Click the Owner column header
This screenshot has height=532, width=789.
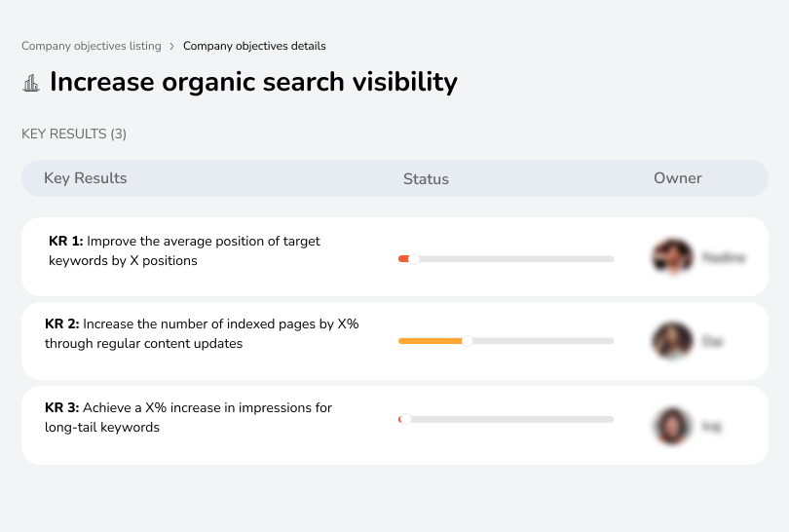point(678,178)
